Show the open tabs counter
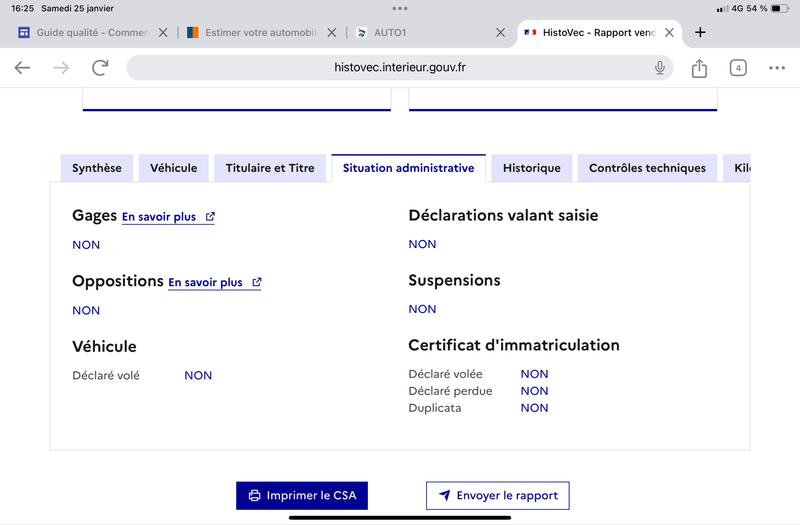Screen dimensions: 800x525 point(738,67)
